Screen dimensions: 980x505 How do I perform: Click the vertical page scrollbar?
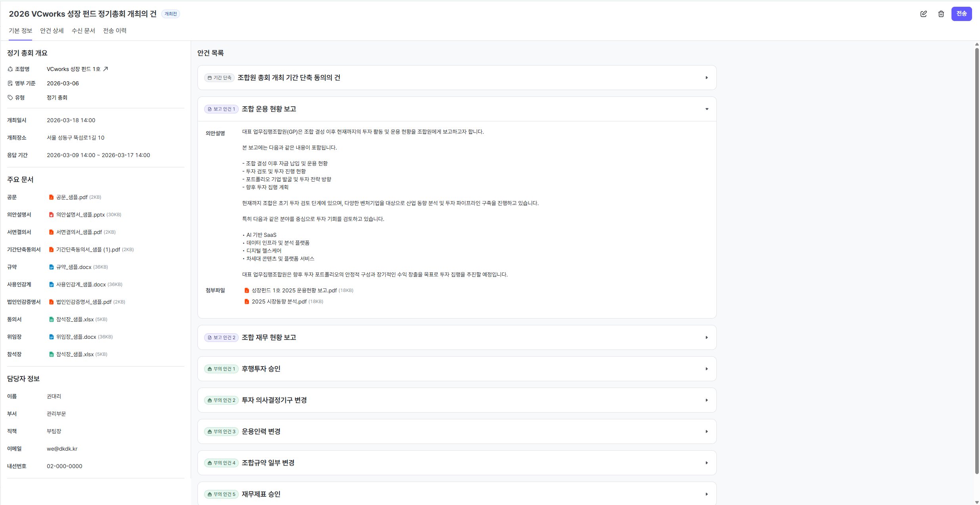977,258
